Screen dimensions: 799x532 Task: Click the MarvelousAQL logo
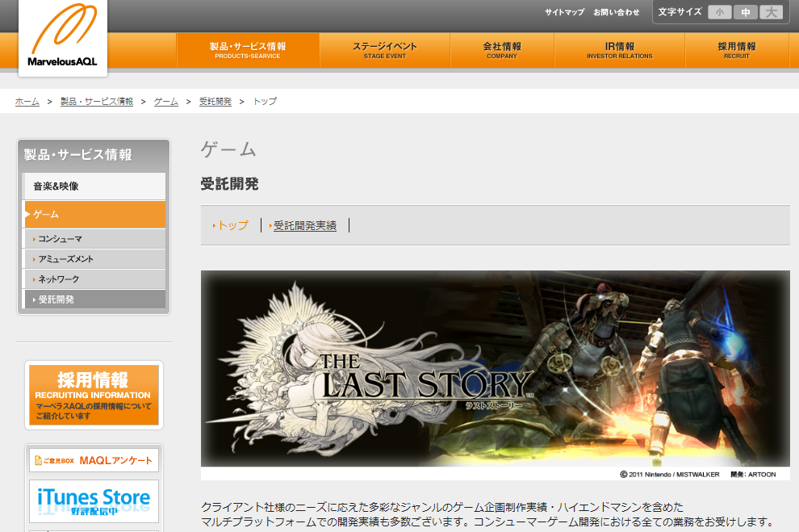click(x=63, y=37)
